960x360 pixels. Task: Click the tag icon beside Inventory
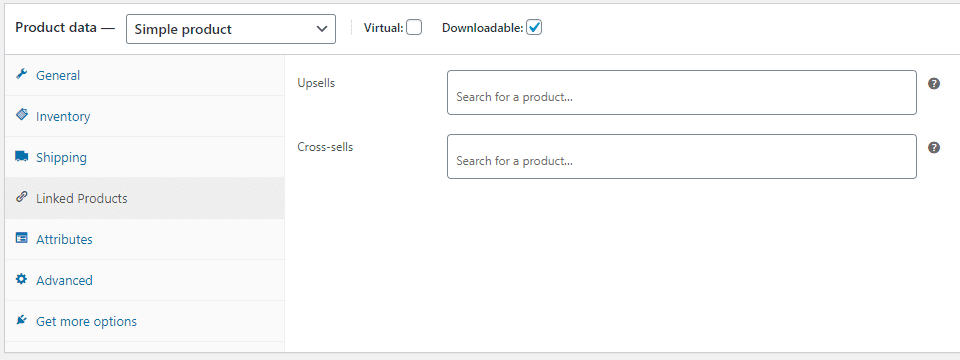[x=21, y=115]
